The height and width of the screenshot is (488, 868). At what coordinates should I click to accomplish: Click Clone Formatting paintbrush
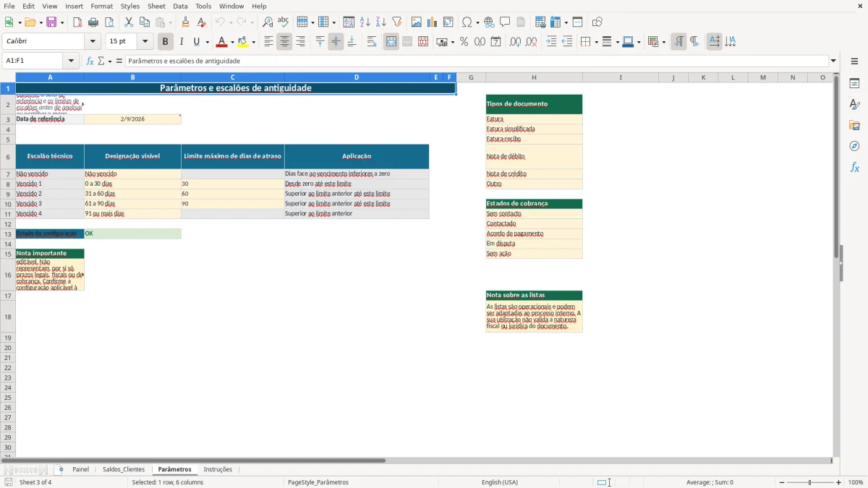(x=186, y=22)
